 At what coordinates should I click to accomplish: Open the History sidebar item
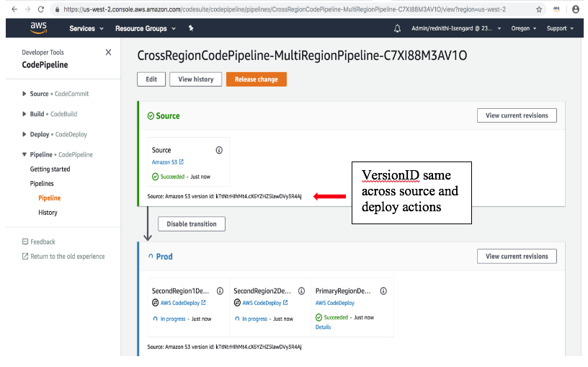click(48, 213)
